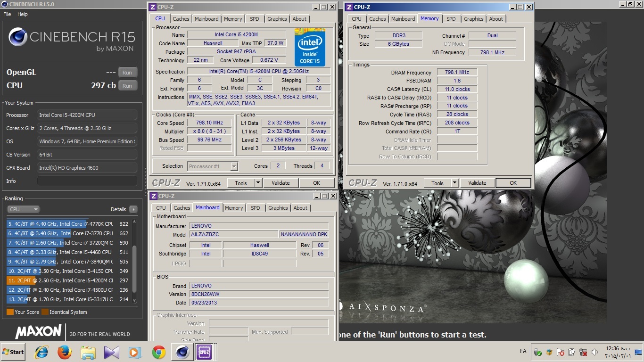Click the Show Desktop icon beside the clock
The height and width of the screenshot is (362, 644).
tap(638, 352)
